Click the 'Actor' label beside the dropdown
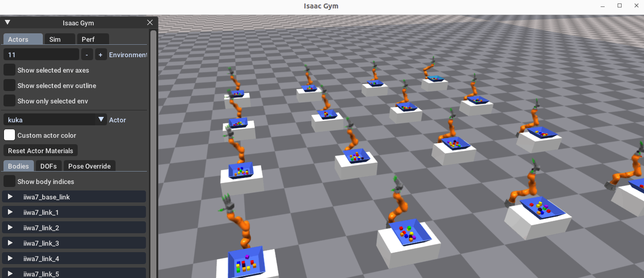Image resolution: width=644 pixels, height=278 pixels. point(118,120)
